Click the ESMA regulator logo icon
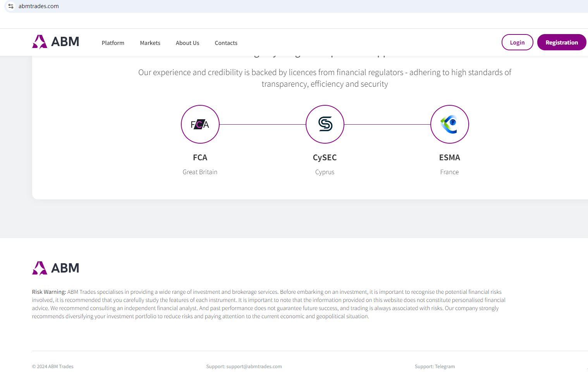The image size is (588, 379). (x=449, y=124)
